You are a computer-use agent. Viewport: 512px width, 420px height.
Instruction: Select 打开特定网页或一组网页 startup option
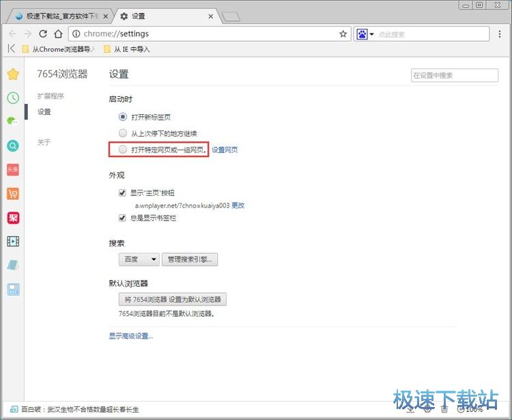click(x=123, y=150)
